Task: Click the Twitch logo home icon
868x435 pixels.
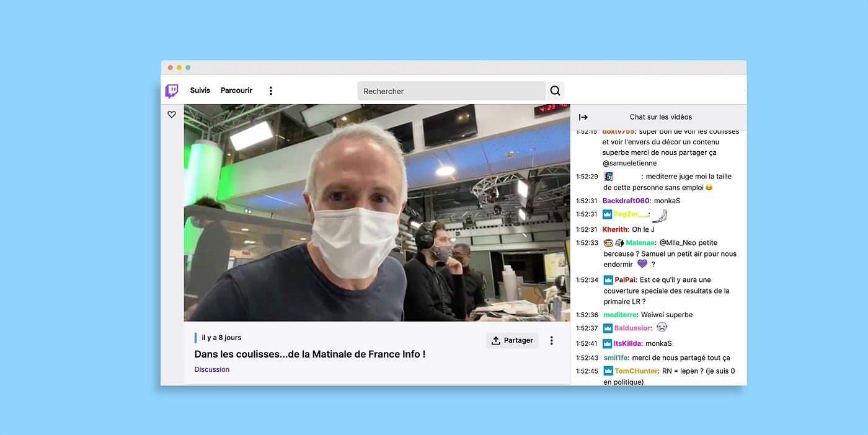Action: [172, 91]
